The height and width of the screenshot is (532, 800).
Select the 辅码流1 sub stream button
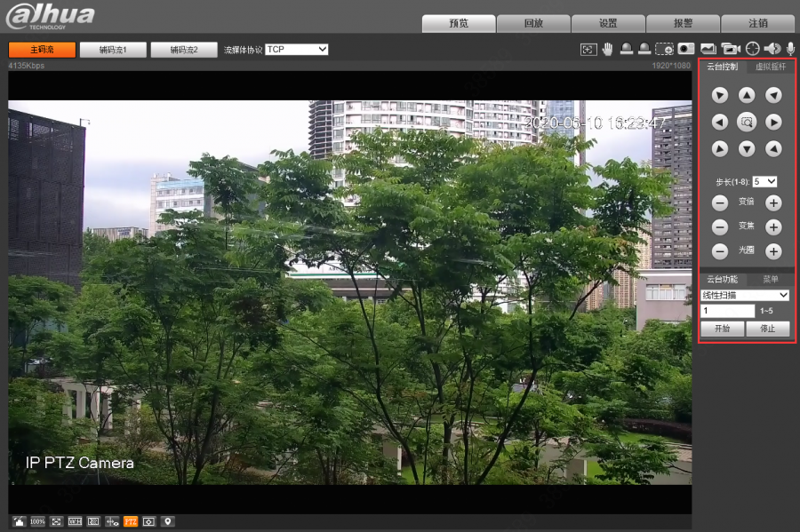tap(113, 50)
